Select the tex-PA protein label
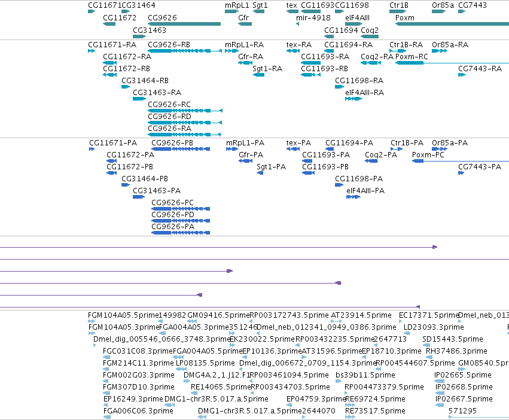The image size is (509, 420). pos(298,143)
